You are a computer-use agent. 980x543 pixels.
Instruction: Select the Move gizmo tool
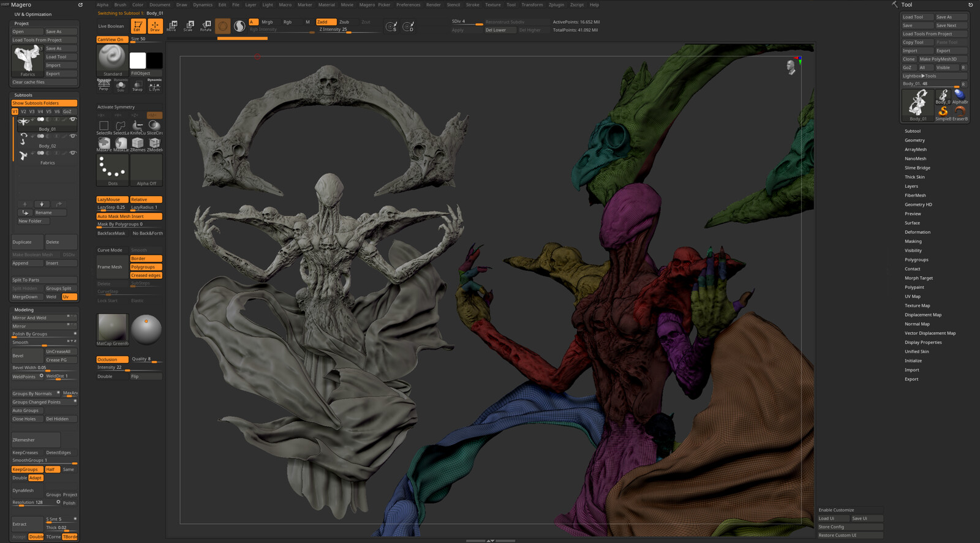(172, 26)
